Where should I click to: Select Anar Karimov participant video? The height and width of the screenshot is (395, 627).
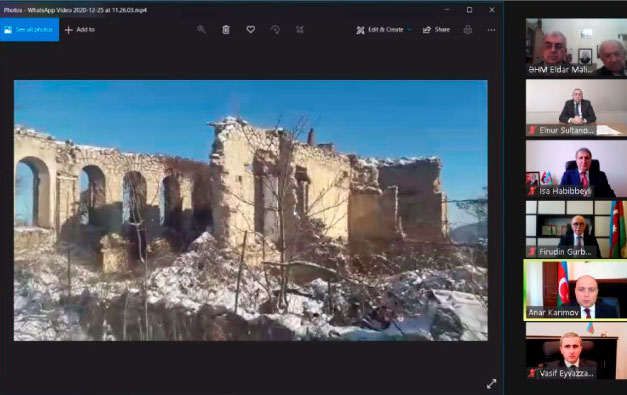[575, 290]
